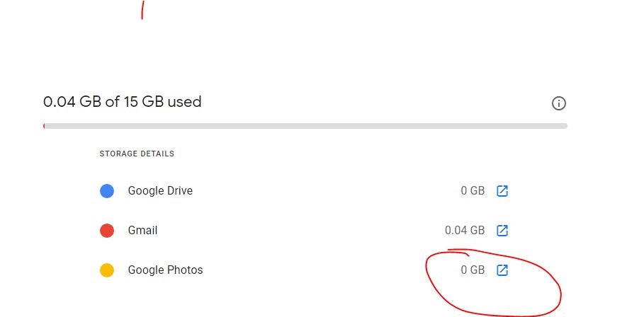Click the red Gmail dot
Viewport: 644px width, 317px height.
coord(107,231)
